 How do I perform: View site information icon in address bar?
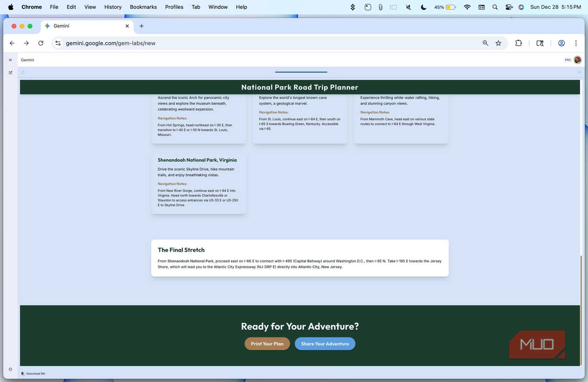click(x=58, y=43)
